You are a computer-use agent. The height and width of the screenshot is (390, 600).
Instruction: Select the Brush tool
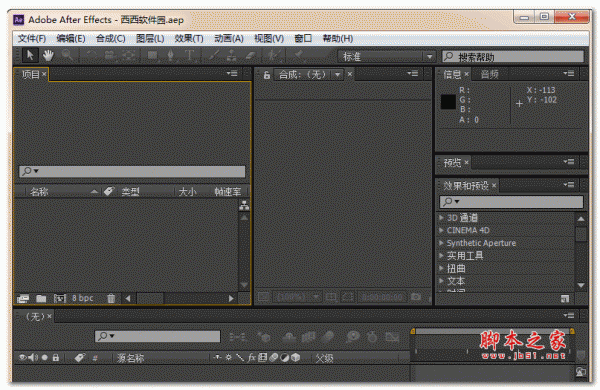214,56
